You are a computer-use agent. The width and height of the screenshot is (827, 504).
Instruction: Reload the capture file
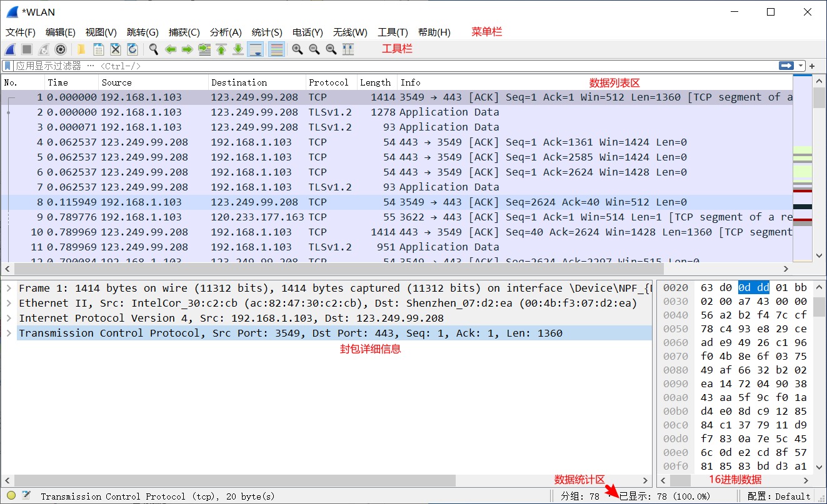click(133, 49)
